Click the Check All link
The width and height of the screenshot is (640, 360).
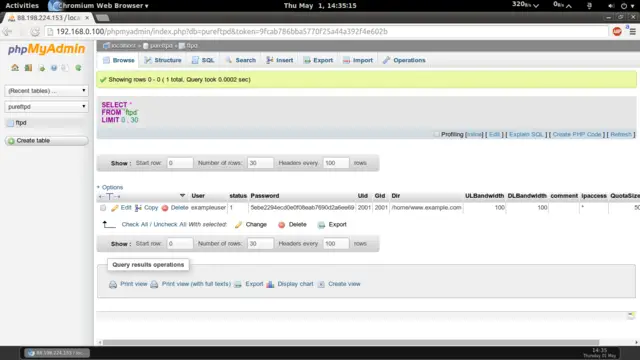(x=135, y=224)
